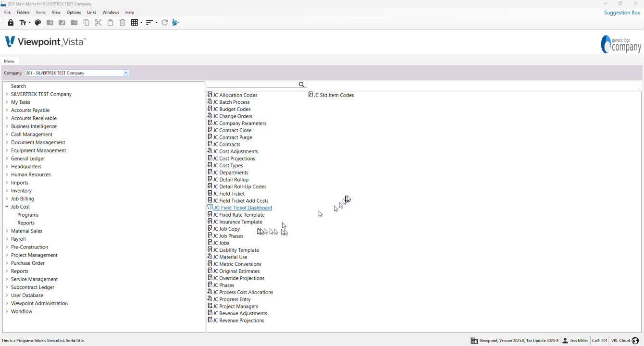Click the copy toolbar icon
The width and height of the screenshot is (644, 346).
tap(87, 23)
